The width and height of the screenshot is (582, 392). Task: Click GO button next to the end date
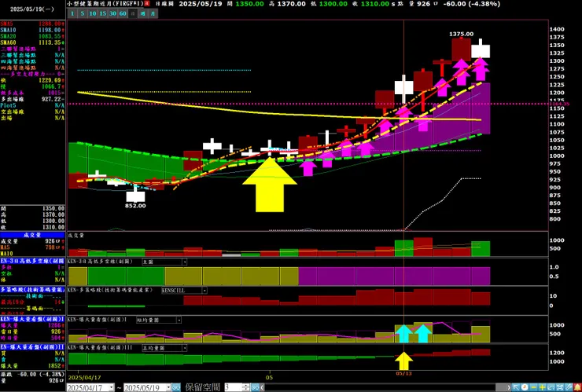point(176,387)
